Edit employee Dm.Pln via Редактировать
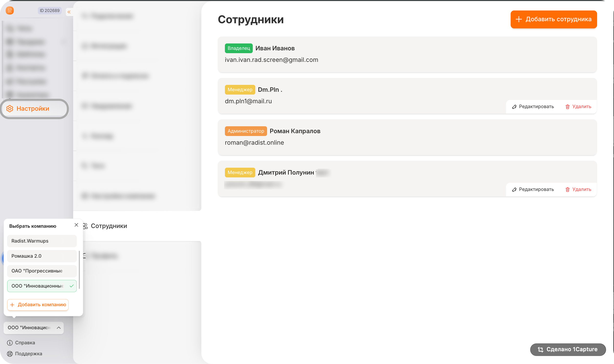614x364 pixels. 533,107
